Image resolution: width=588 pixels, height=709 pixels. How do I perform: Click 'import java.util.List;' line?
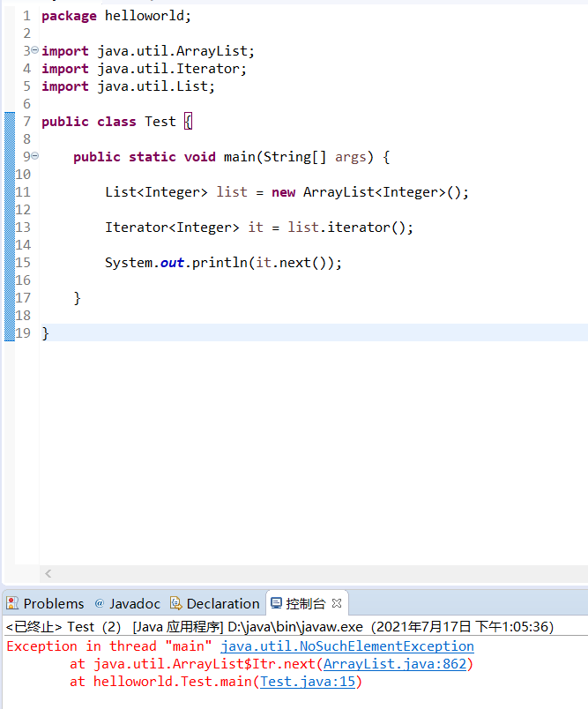pyautogui.click(x=129, y=86)
